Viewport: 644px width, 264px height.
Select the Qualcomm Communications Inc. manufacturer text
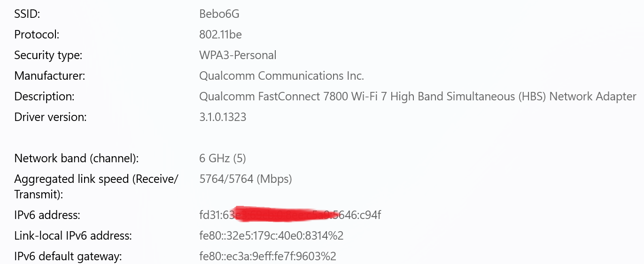tap(282, 76)
